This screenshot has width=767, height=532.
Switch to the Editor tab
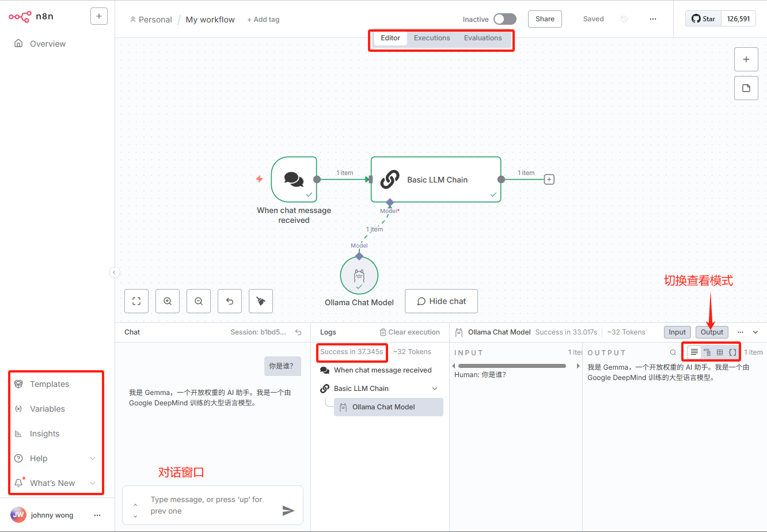390,38
